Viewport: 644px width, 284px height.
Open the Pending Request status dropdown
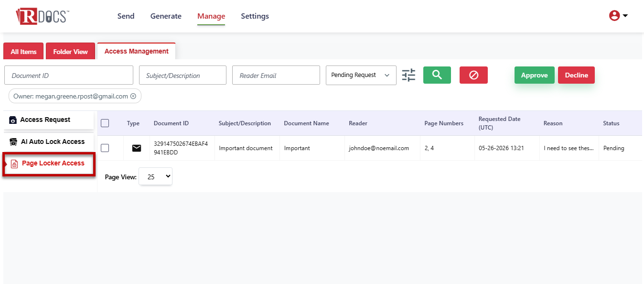tap(361, 75)
